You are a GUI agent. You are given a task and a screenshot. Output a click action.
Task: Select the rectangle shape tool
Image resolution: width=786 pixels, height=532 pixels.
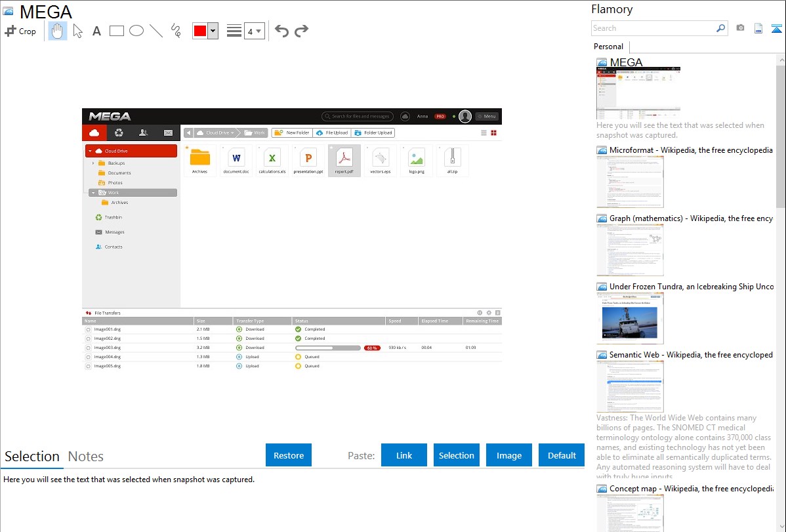coord(116,31)
